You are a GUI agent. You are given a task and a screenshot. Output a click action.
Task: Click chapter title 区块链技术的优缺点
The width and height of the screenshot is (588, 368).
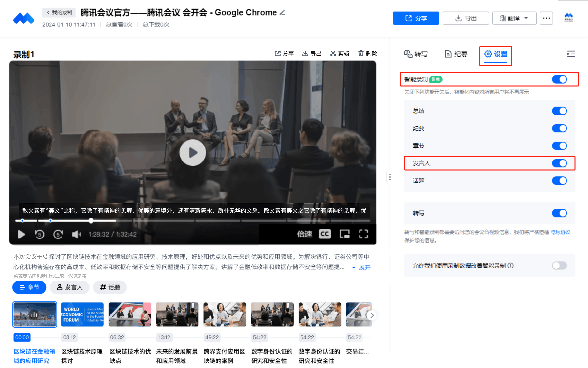click(130, 356)
